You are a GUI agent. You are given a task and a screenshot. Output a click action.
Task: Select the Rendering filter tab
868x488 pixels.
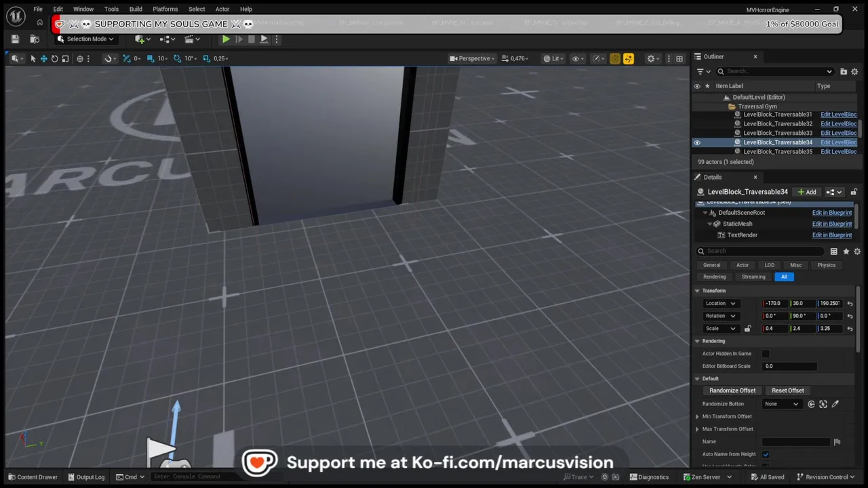[714, 277]
